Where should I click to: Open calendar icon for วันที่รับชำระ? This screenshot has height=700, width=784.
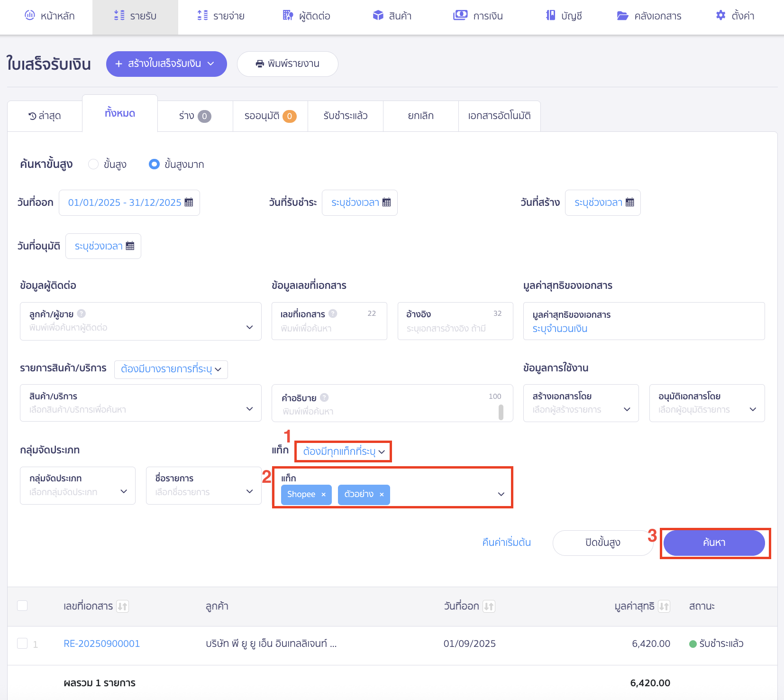click(386, 203)
